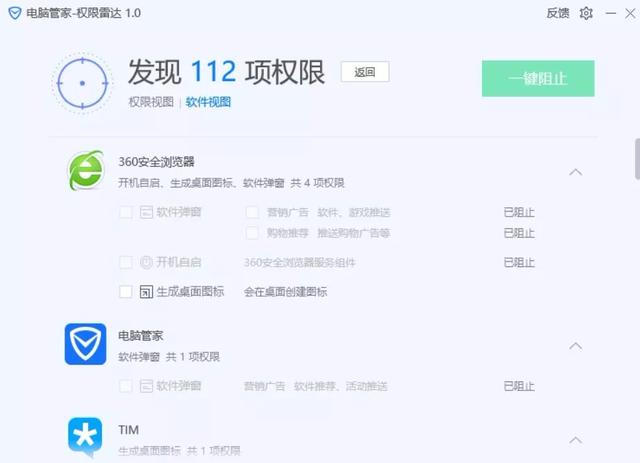Click the 电脑管家 shield logo in title bar
This screenshot has width=640, height=463.
point(15,13)
